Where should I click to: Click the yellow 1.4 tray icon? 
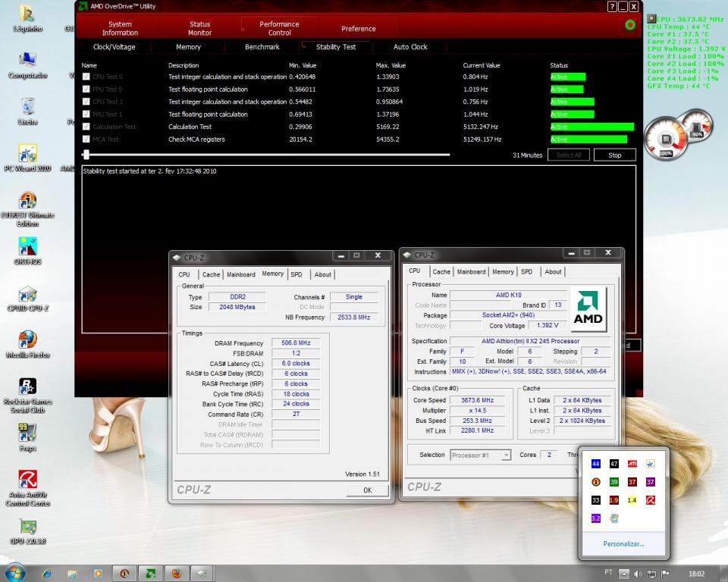(632, 500)
